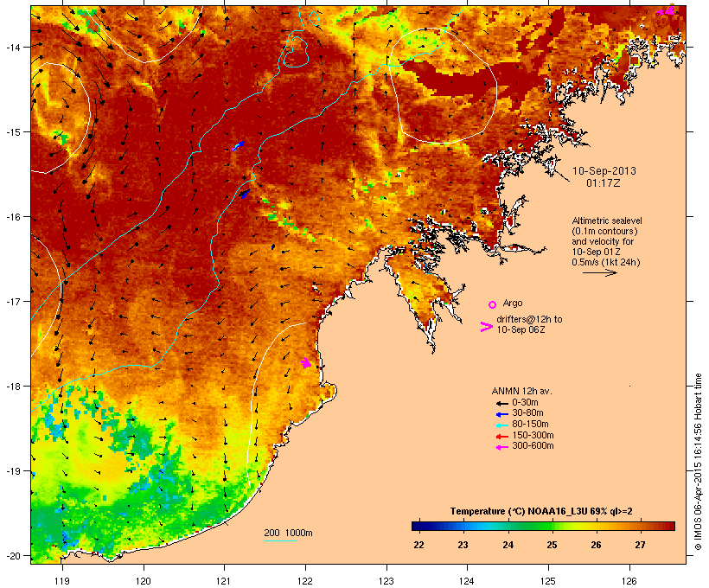
Task: Click the longitude axis label 123
Action: (x=386, y=581)
